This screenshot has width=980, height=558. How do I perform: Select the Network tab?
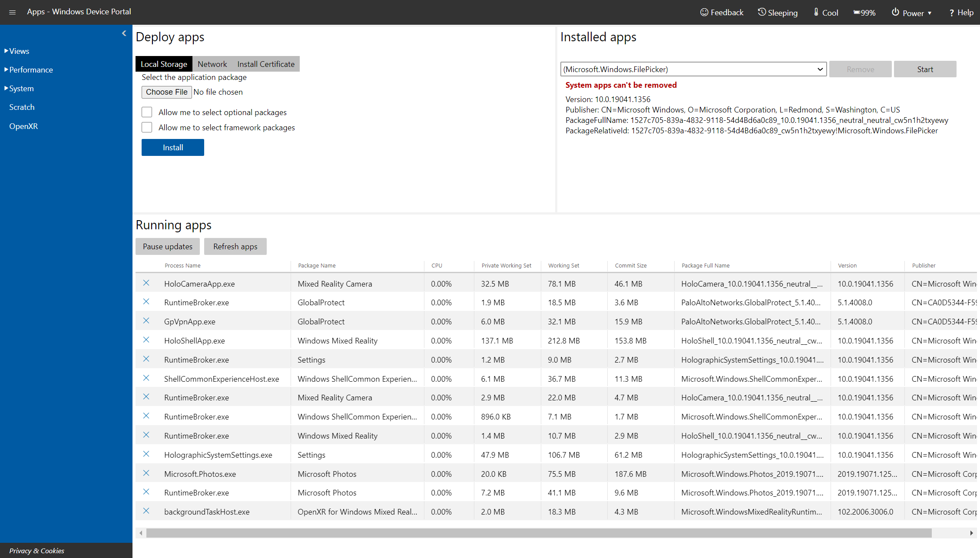(x=212, y=64)
